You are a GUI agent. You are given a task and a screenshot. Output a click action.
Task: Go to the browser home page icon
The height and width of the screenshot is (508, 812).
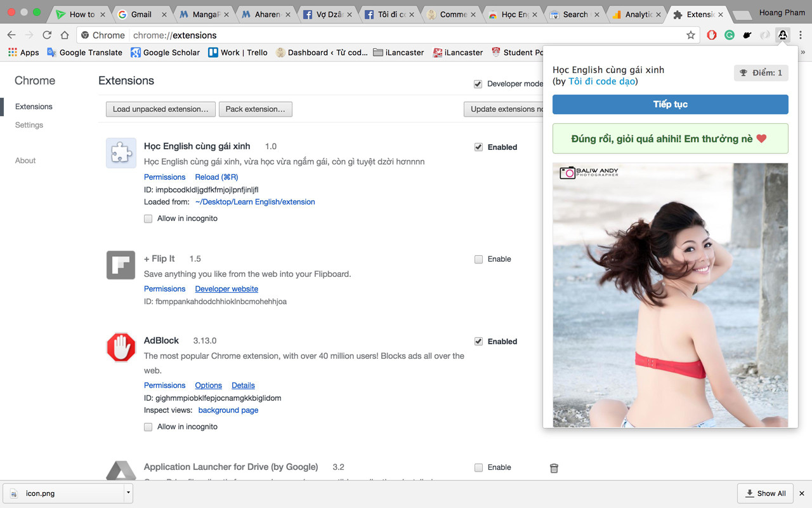click(x=65, y=36)
